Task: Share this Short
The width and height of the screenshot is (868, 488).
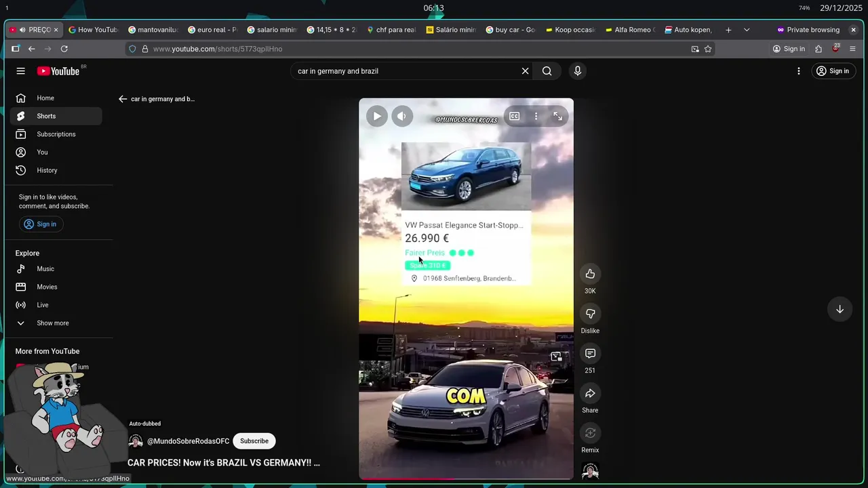Action: 590,393
